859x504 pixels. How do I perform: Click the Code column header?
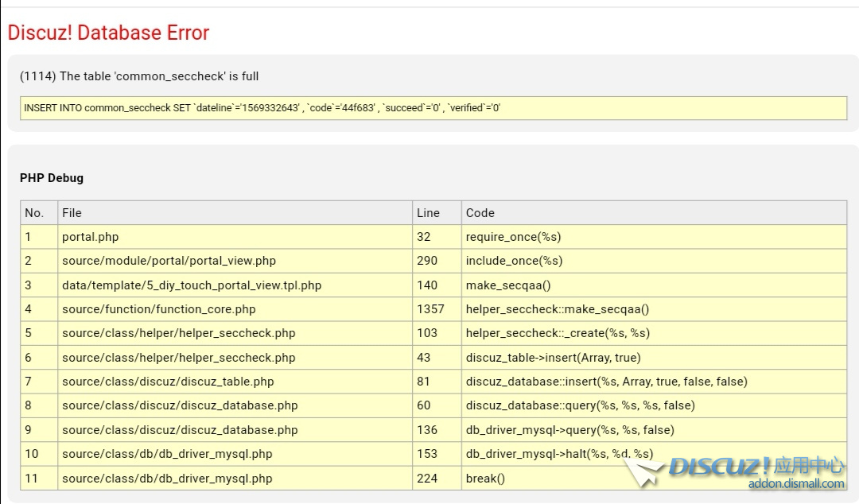point(480,213)
